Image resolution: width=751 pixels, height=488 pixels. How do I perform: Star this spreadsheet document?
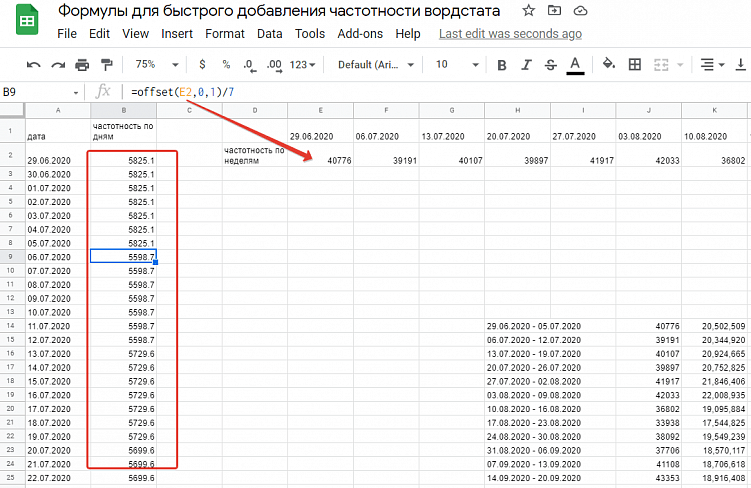[x=528, y=11]
